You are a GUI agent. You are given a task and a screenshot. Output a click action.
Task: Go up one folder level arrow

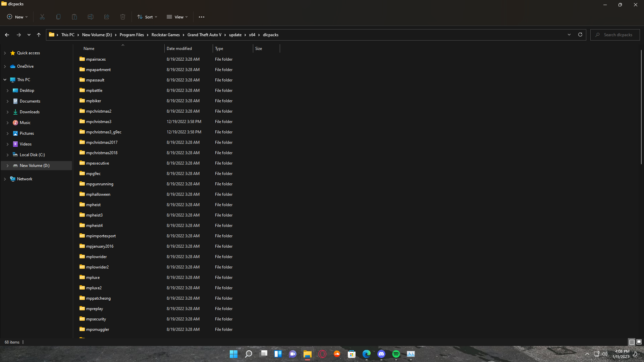click(39, 35)
